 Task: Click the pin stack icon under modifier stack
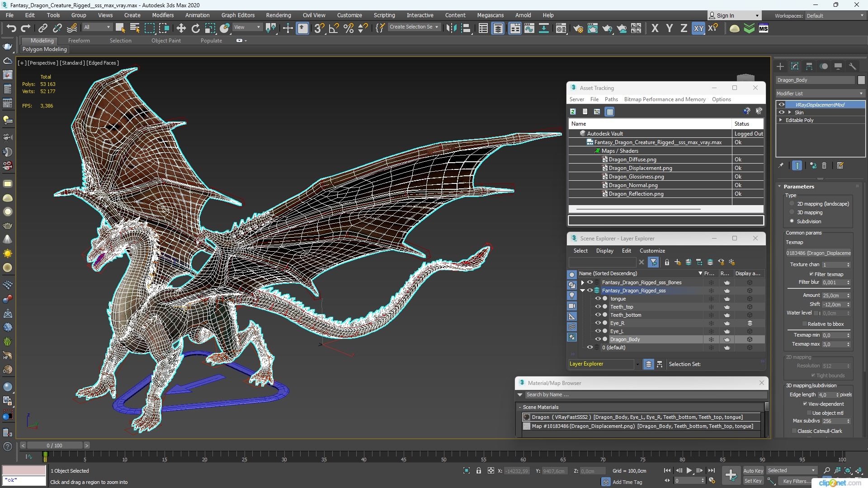tap(781, 165)
